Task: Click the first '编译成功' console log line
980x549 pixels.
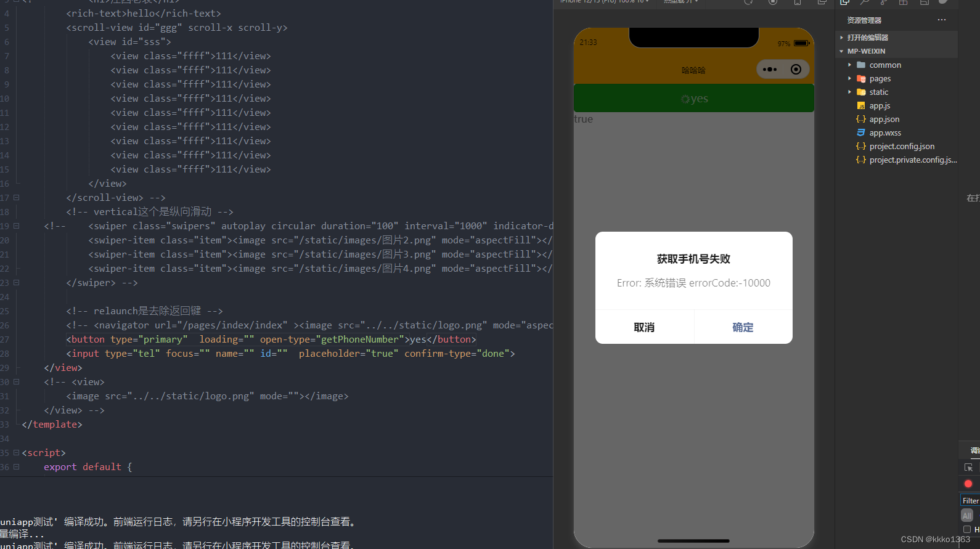Action: click(178, 522)
